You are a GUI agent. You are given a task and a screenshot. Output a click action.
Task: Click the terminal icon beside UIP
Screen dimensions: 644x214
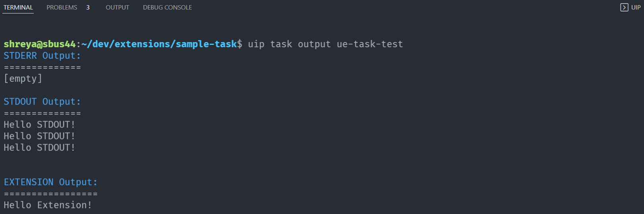coord(624,8)
